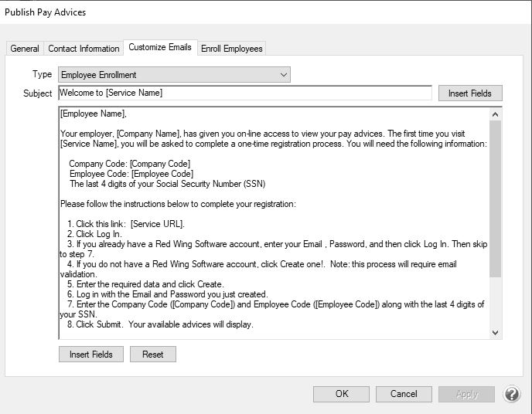
Task: Reset the email template with Reset button
Action: point(153,355)
